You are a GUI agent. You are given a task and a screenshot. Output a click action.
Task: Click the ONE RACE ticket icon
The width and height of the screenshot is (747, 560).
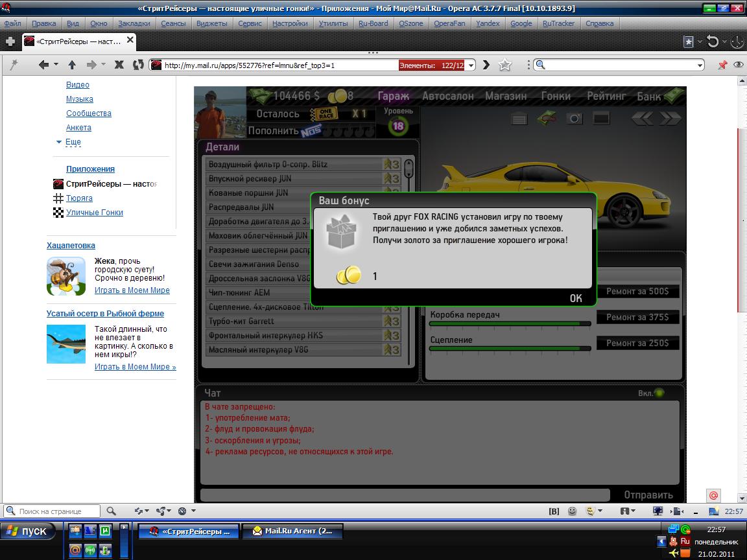click(x=324, y=114)
